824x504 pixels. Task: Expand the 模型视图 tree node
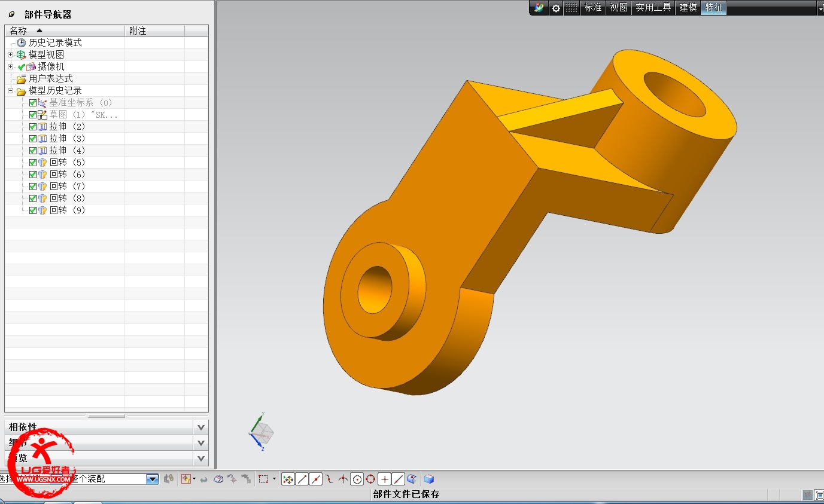point(10,54)
